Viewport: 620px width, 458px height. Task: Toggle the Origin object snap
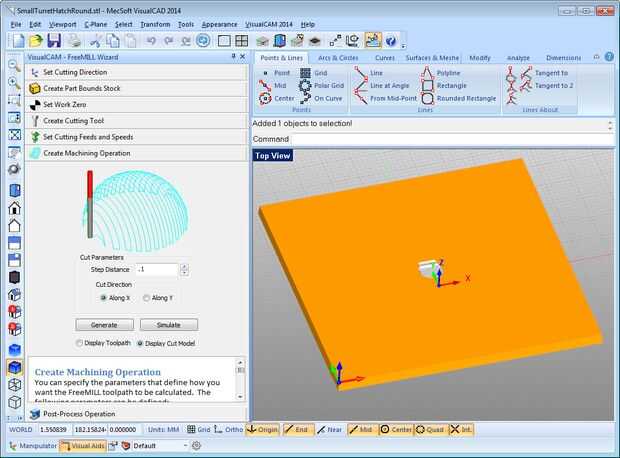click(x=262, y=430)
